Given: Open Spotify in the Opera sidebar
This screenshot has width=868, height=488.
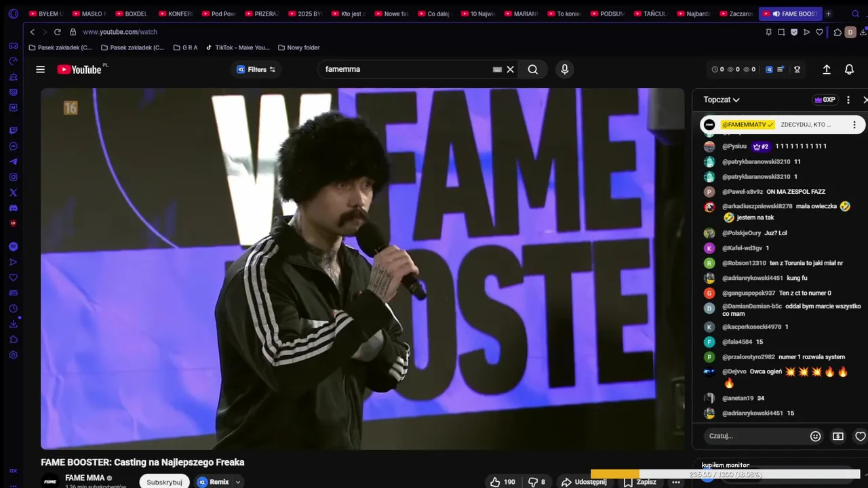Looking at the screenshot, I should pyautogui.click(x=13, y=247).
